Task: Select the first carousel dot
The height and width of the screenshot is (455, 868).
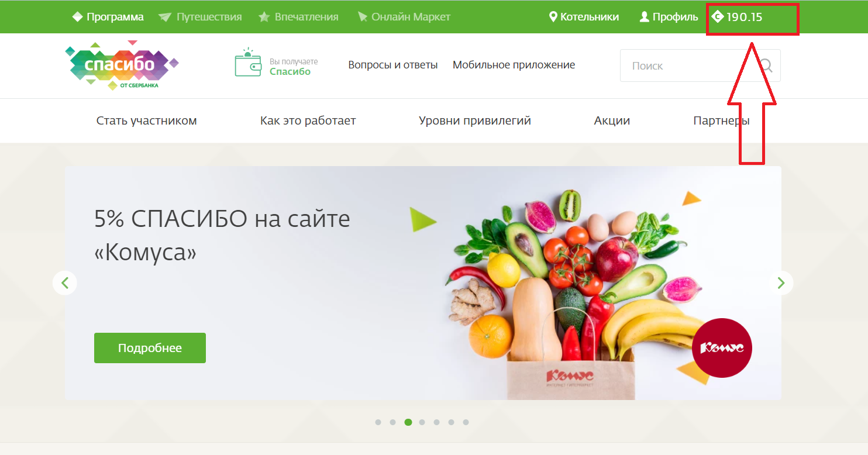Action: click(378, 422)
